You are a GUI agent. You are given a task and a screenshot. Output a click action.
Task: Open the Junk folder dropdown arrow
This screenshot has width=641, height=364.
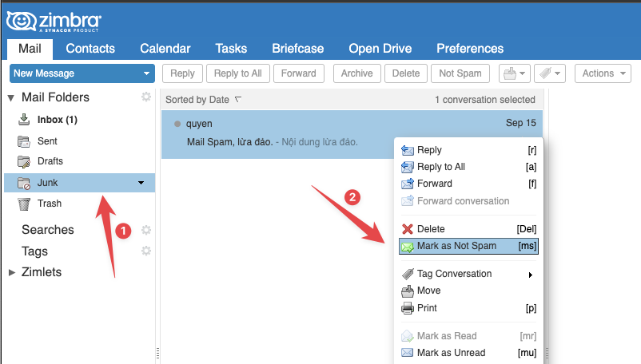point(141,183)
